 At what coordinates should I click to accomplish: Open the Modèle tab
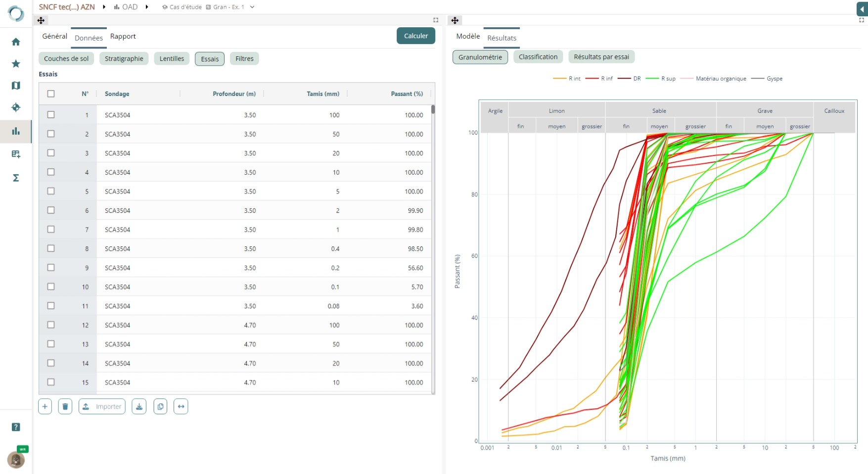[x=468, y=37]
